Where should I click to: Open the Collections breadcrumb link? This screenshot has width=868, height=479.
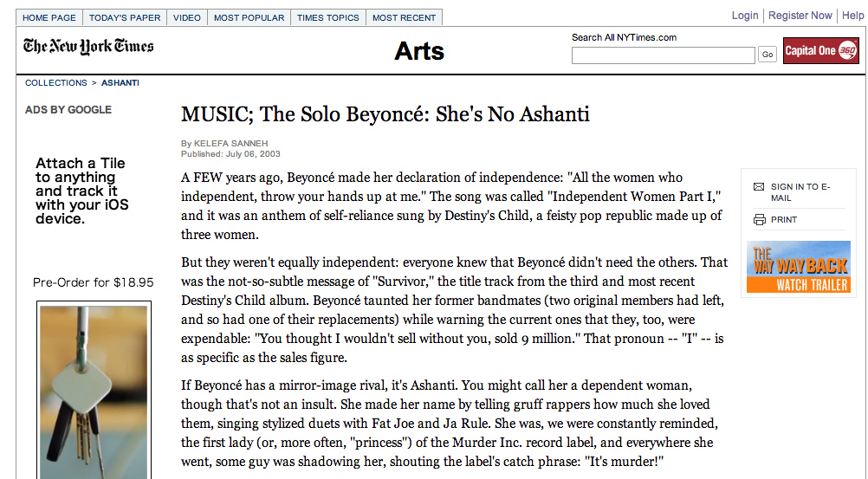(x=56, y=82)
